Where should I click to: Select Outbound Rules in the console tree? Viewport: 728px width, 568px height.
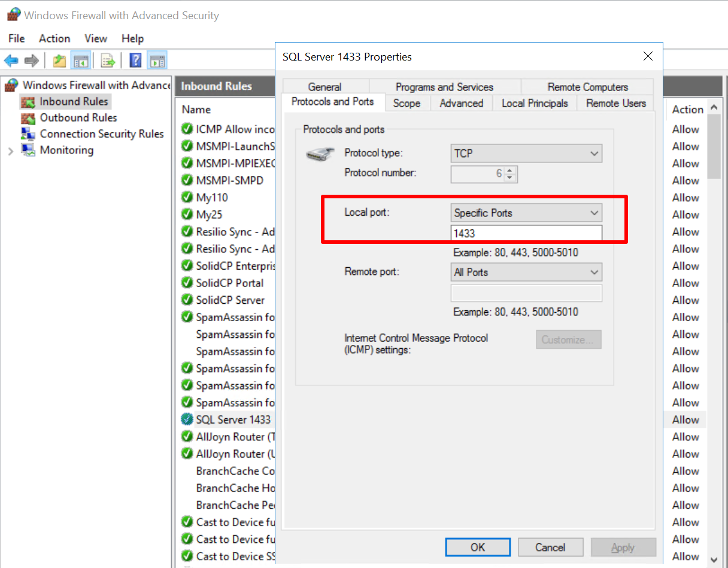pos(78,118)
